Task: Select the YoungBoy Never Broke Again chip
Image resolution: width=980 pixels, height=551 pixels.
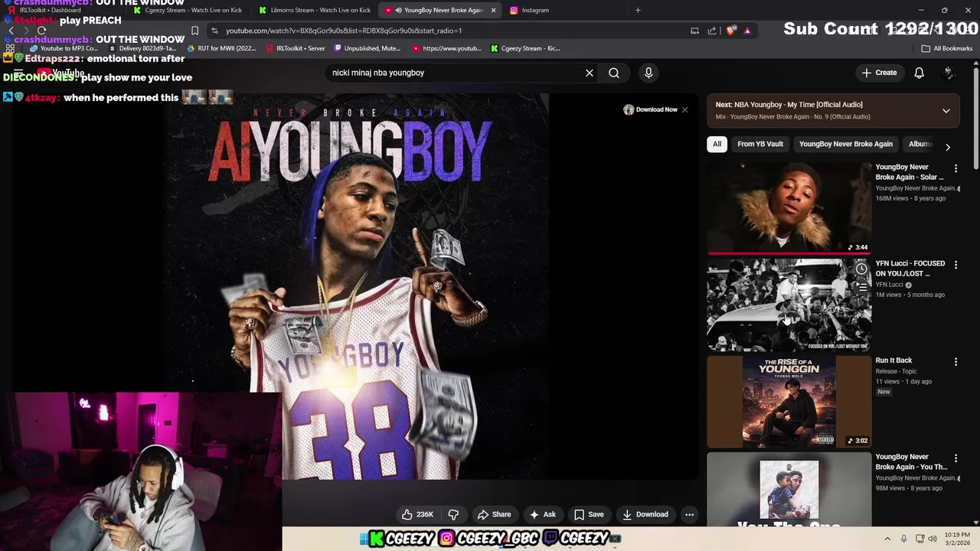Action: point(846,144)
